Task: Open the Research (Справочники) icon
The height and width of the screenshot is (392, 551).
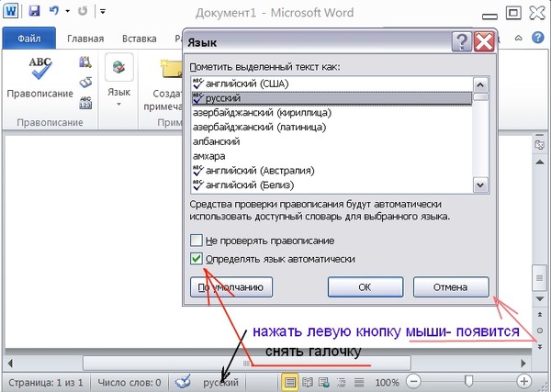Action: (x=85, y=62)
